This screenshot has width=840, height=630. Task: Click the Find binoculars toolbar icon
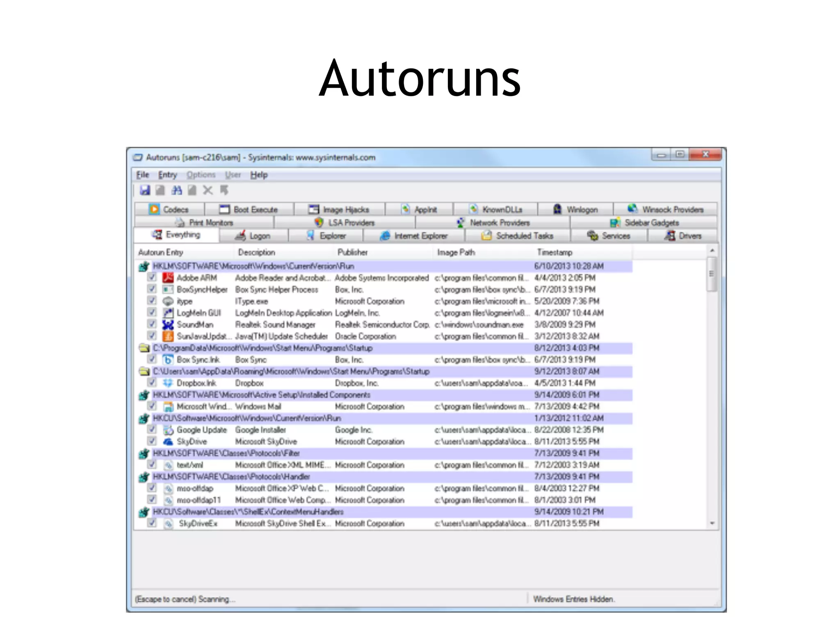click(x=177, y=190)
